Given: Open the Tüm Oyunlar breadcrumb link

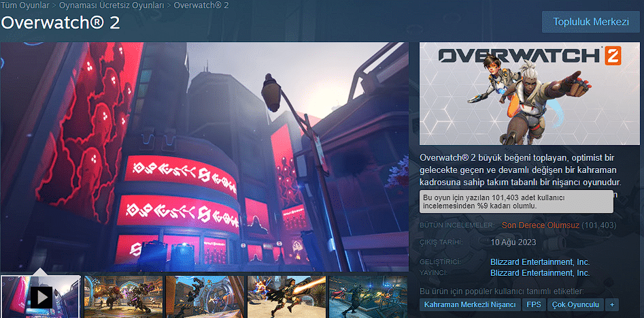Looking at the screenshot, I should tap(27, 5).
